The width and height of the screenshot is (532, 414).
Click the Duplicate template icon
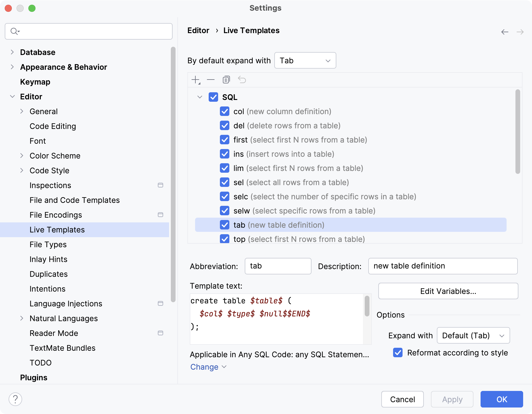226,80
